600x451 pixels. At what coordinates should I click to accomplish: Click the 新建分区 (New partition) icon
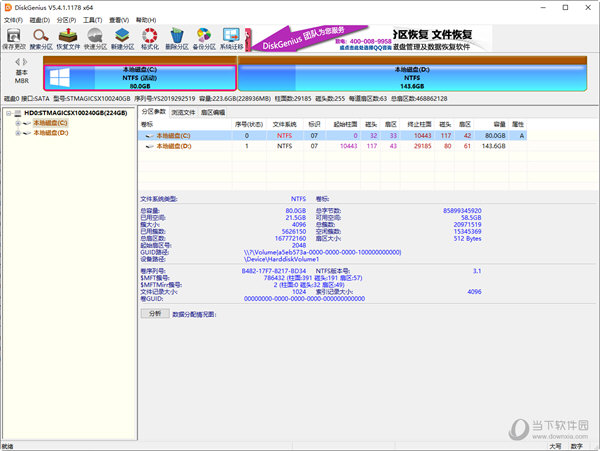coord(123,38)
